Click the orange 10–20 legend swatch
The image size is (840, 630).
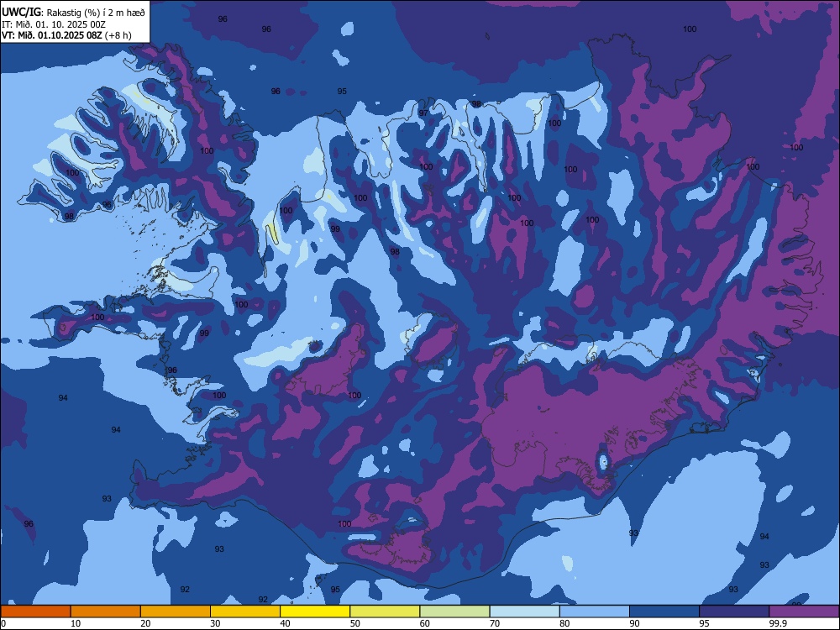(106, 612)
